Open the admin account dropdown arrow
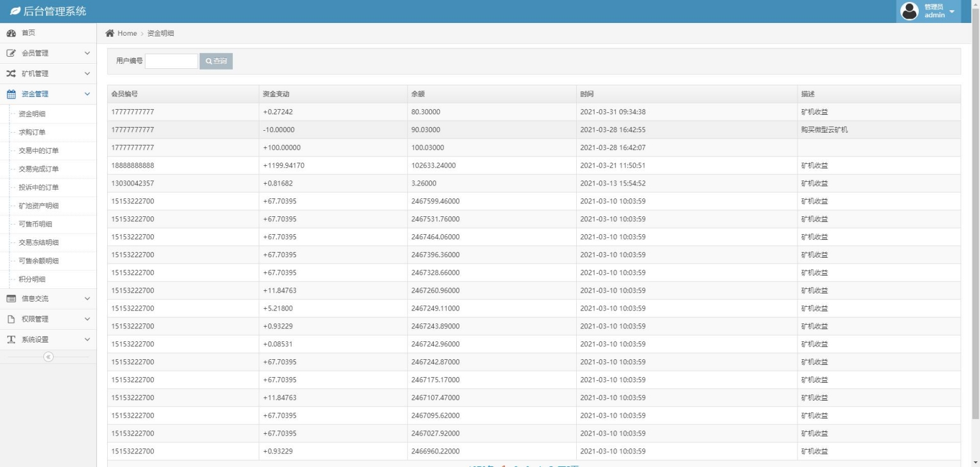This screenshot has height=467, width=980. tap(952, 12)
